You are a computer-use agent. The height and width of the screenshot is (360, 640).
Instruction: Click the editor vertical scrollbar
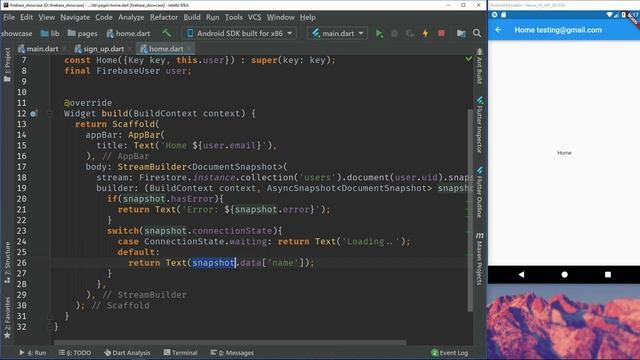(470, 210)
